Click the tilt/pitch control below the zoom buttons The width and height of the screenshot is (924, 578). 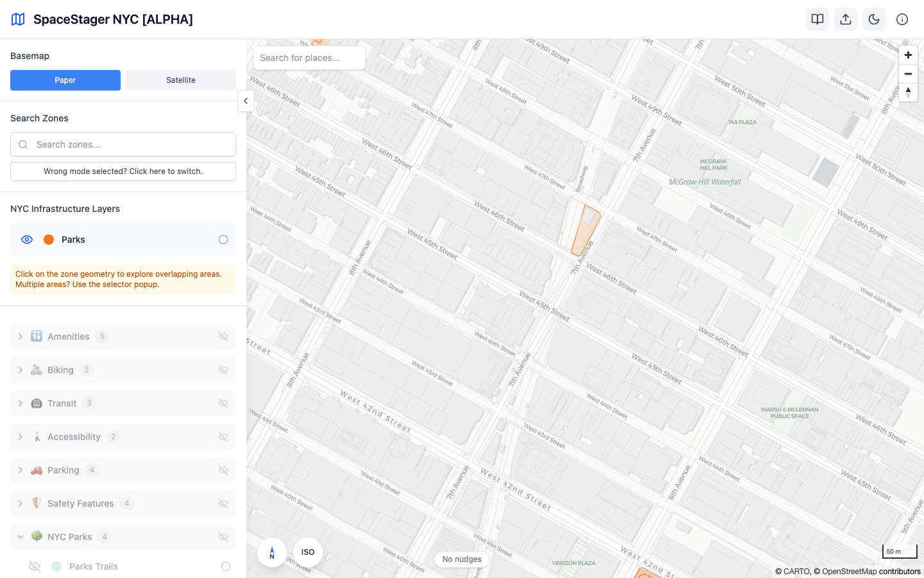coord(908,92)
